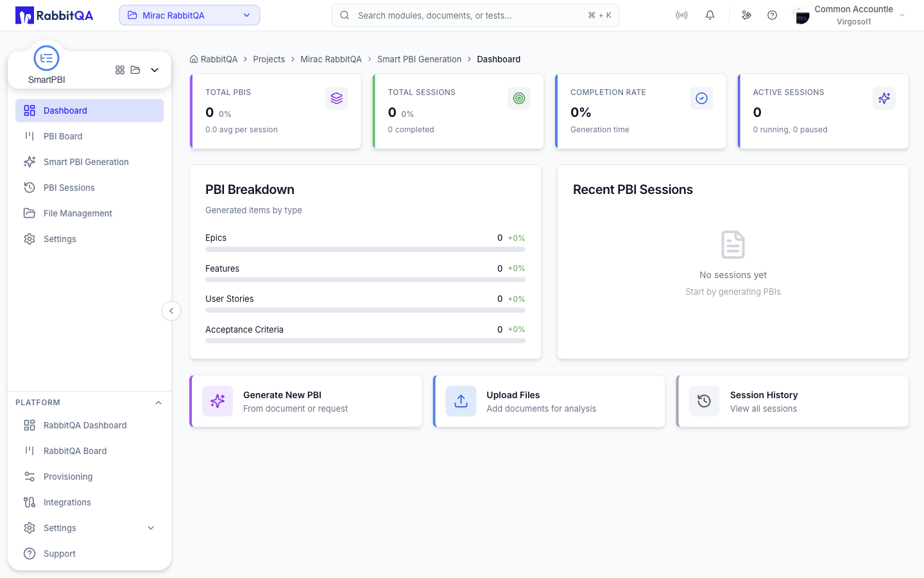The height and width of the screenshot is (578, 924).
Task: Click the Session History clock icon
Action: 704,401
